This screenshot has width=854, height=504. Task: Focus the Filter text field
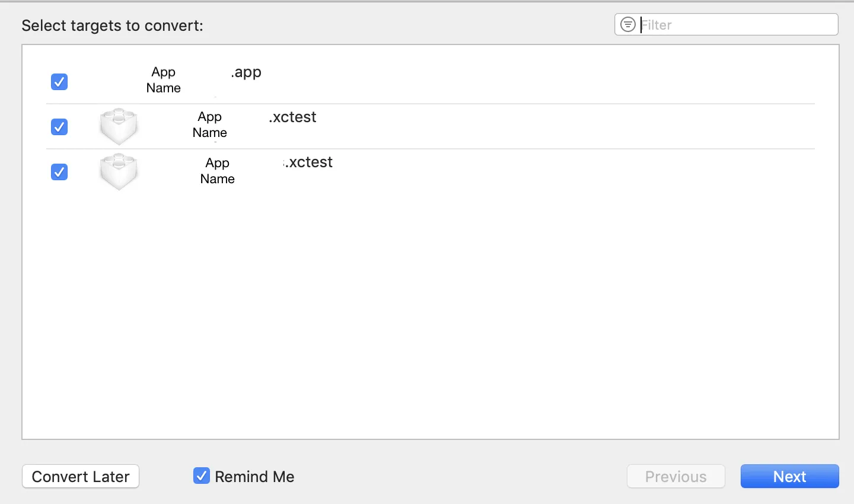[735, 25]
